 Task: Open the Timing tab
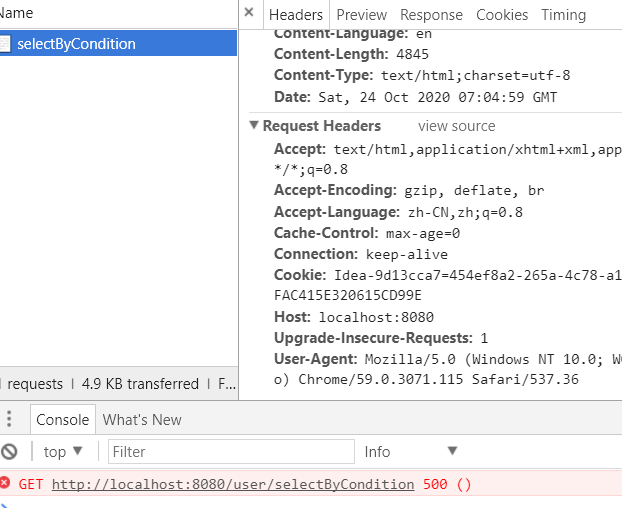563,15
